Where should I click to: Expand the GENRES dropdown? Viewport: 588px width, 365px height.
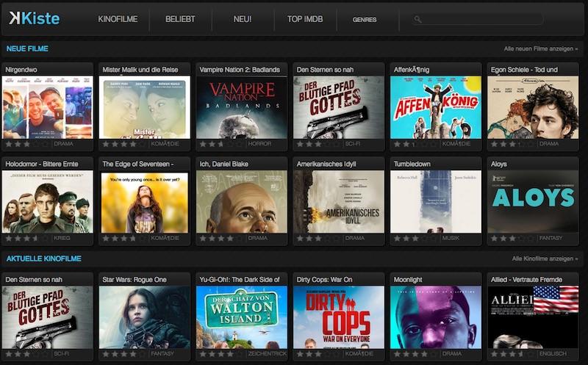(365, 20)
